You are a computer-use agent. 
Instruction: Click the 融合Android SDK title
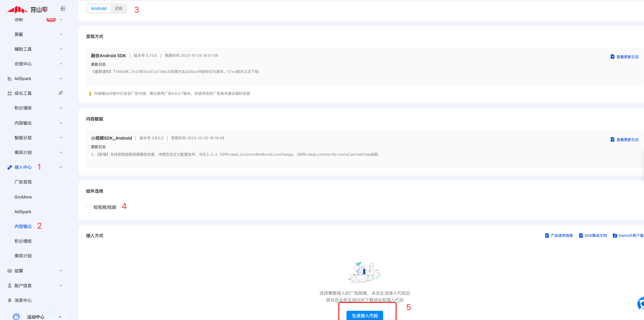point(108,56)
